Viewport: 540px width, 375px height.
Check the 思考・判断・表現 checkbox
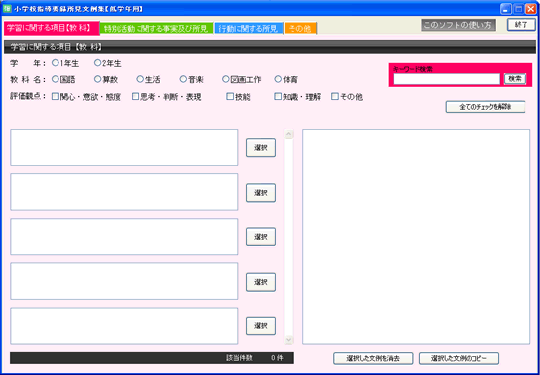click(x=135, y=97)
